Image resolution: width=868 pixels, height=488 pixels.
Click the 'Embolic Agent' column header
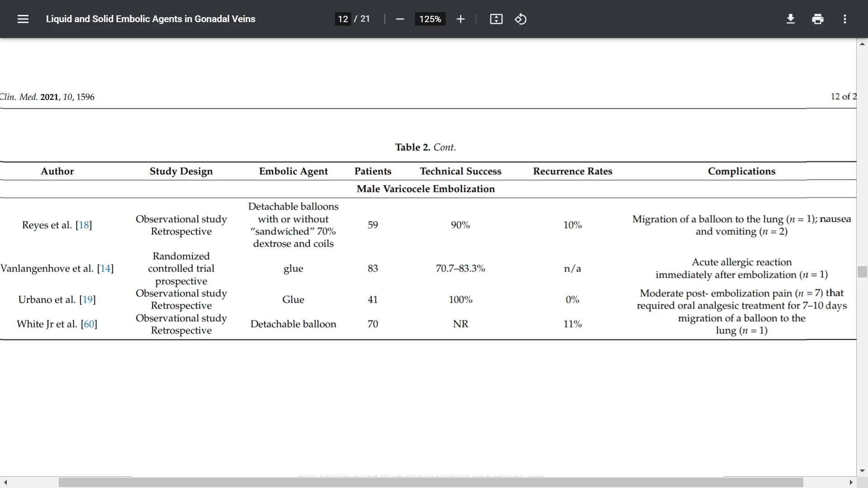click(x=293, y=171)
